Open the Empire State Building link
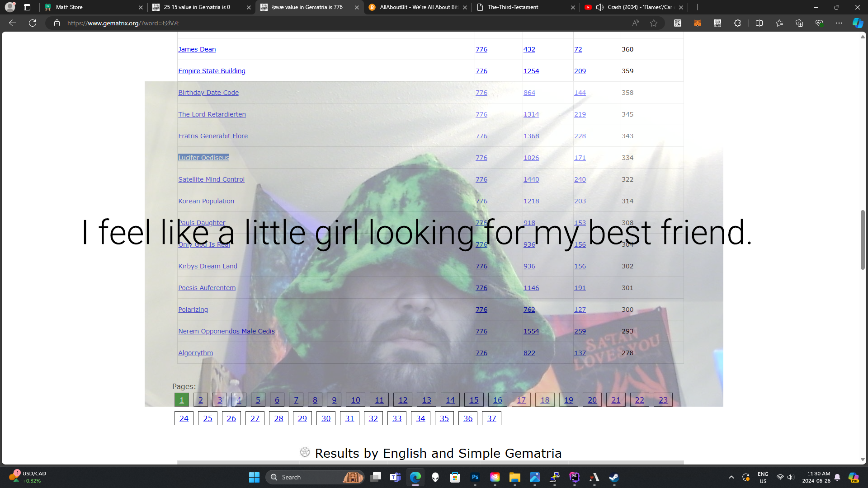This screenshot has width=868, height=488. pyautogui.click(x=212, y=71)
